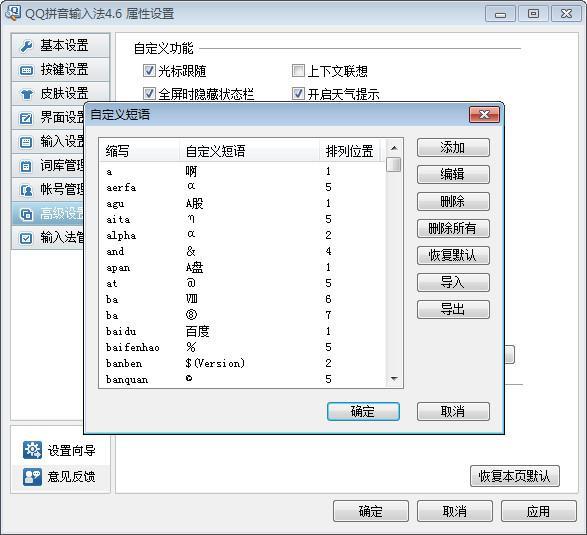Click the 编辑 button
The height and width of the screenshot is (535, 587).
[453, 174]
